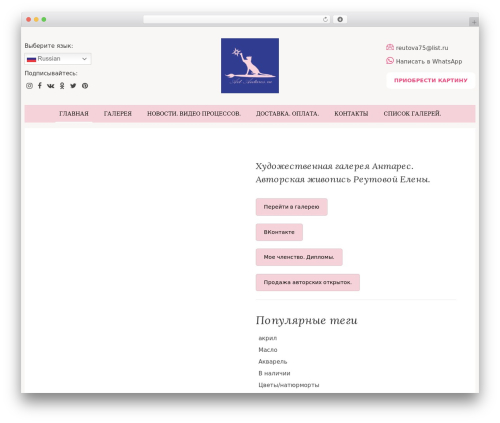Viewport: 500px width, 423px height.
Task: Click the Популярные теги heading
Action: (x=306, y=320)
